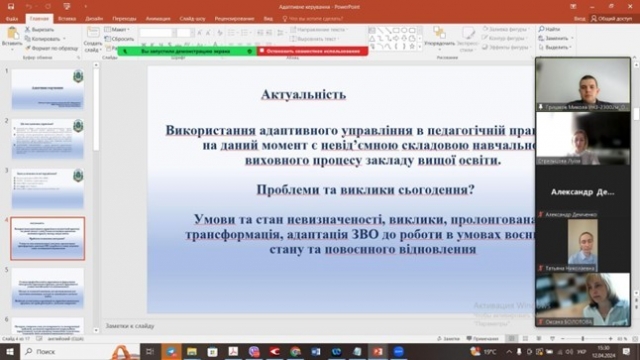Image resolution: width=640 pixels, height=360 pixels.
Task: Open the Chrome icon in the taskbar
Action: [x=295, y=351]
